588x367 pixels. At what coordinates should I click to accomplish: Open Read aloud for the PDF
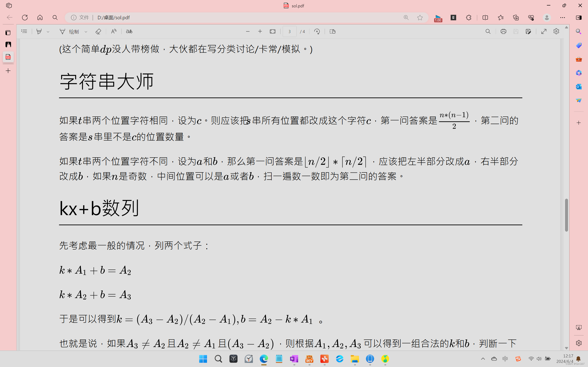(x=113, y=31)
